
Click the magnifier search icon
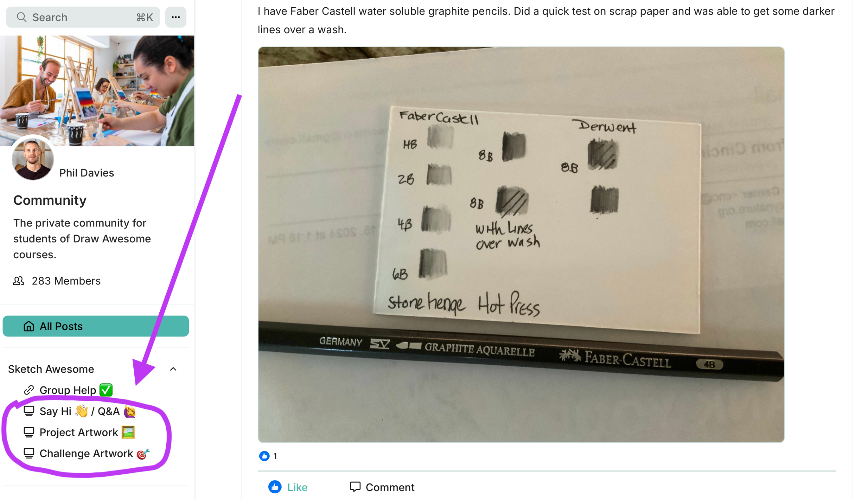pyautogui.click(x=22, y=17)
